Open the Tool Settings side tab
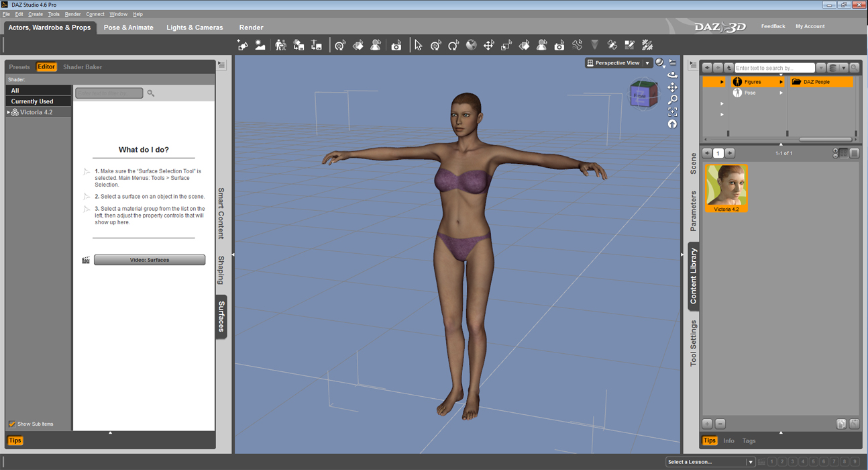This screenshot has width=868, height=470. 694,342
